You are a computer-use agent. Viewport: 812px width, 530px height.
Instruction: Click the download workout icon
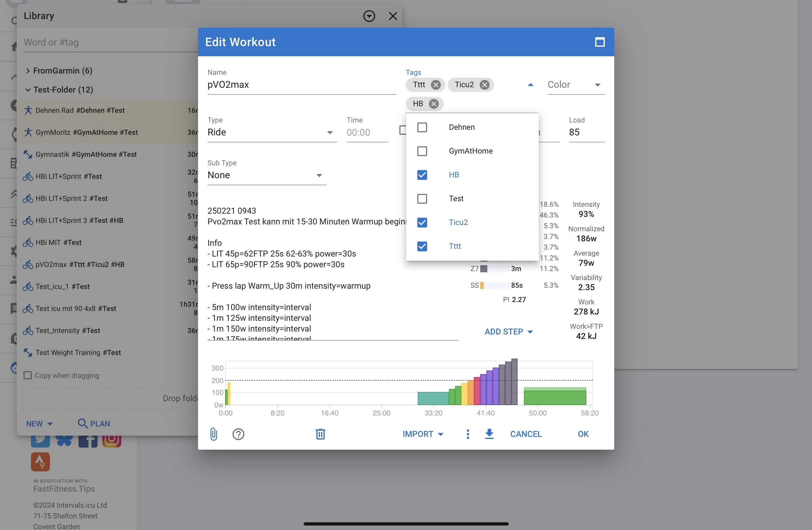pyautogui.click(x=489, y=434)
